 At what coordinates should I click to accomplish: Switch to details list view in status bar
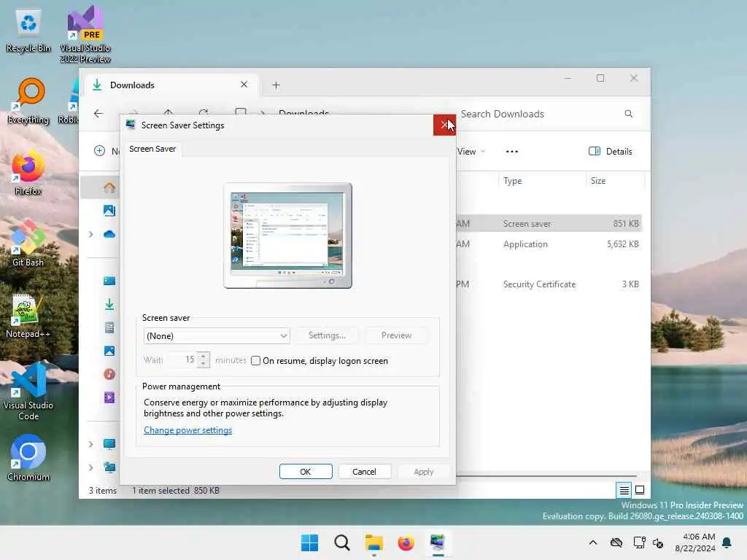tap(624, 490)
